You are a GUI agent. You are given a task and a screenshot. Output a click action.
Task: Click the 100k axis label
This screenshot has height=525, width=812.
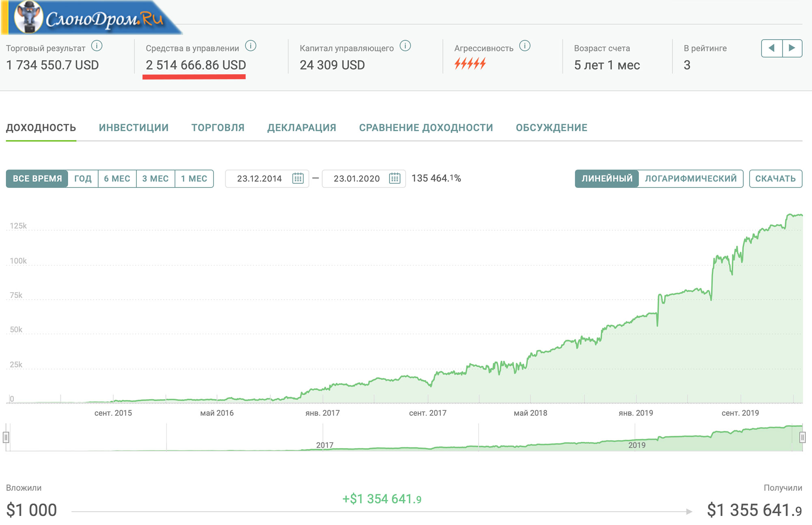(18, 261)
